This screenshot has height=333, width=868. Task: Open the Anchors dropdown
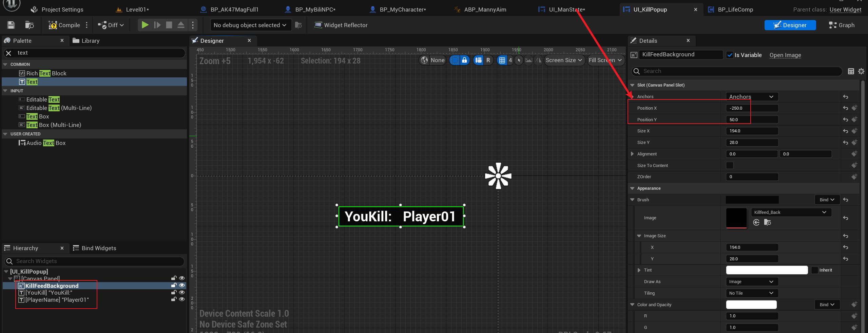click(752, 97)
